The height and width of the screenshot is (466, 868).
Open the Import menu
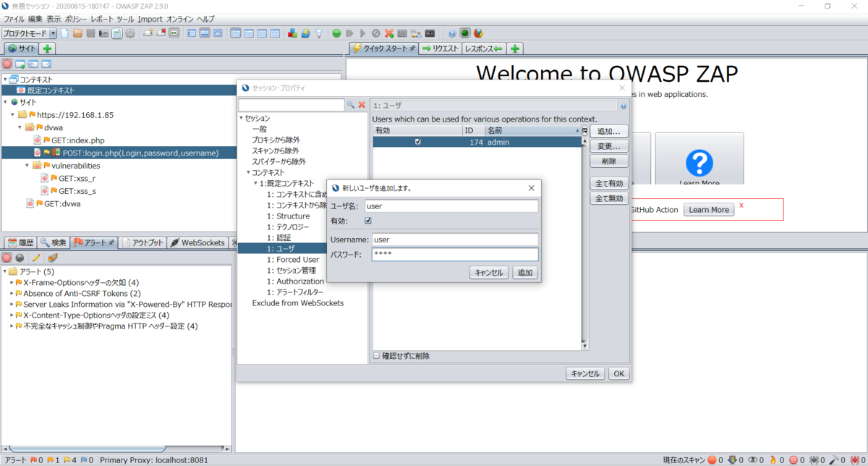click(150, 19)
